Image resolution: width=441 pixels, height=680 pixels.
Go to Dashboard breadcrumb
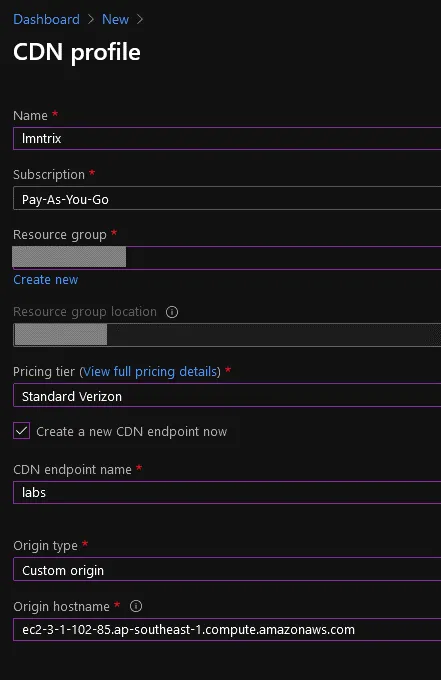coord(46,20)
